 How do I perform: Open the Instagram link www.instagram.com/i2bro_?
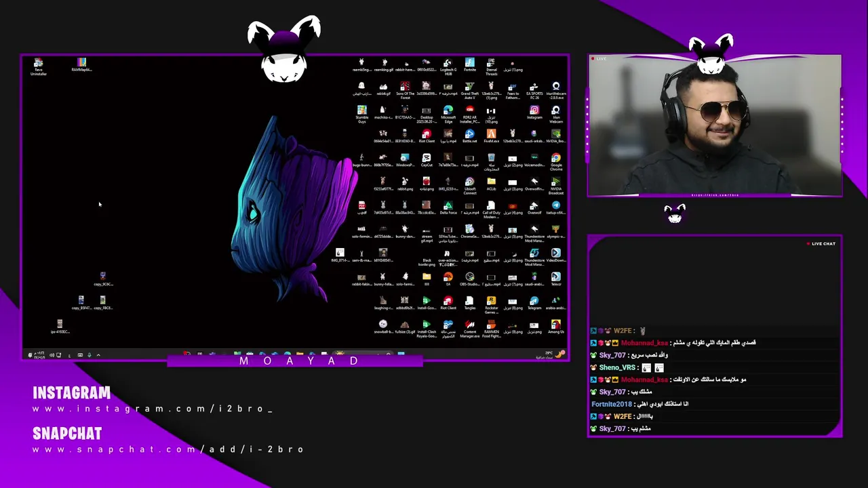point(153,409)
